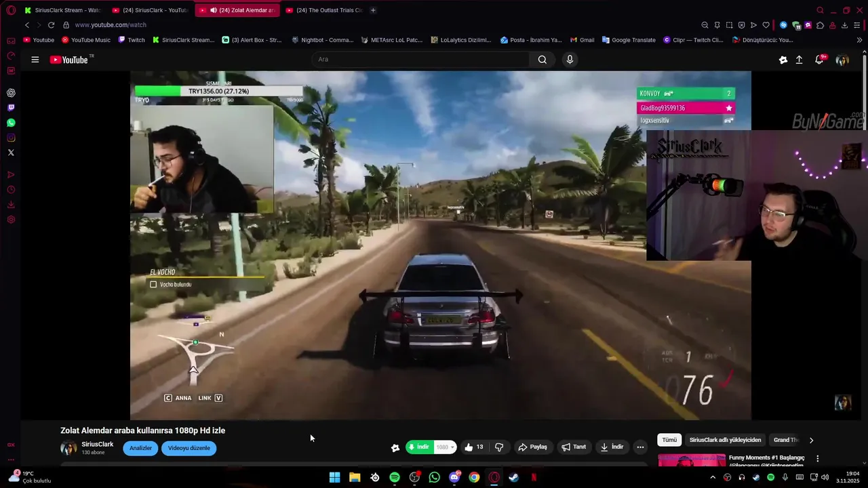The width and height of the screenshot is (868, 488).
Task: Click the Analizler button
Action: (140, 448)
